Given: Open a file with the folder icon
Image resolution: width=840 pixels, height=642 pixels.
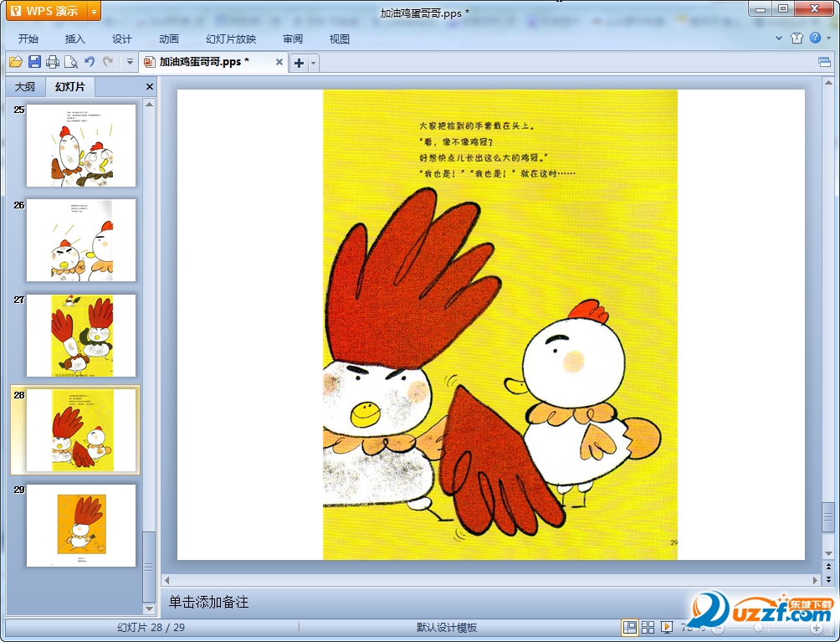Looking at the screenshot, I should [x=16, y=62].
